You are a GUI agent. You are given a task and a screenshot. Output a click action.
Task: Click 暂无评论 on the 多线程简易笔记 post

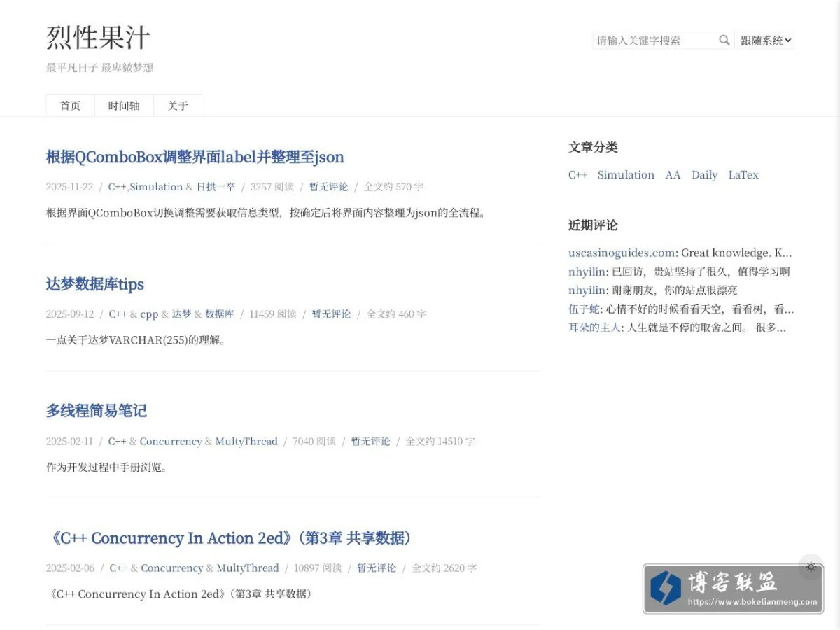coord(370,442)
